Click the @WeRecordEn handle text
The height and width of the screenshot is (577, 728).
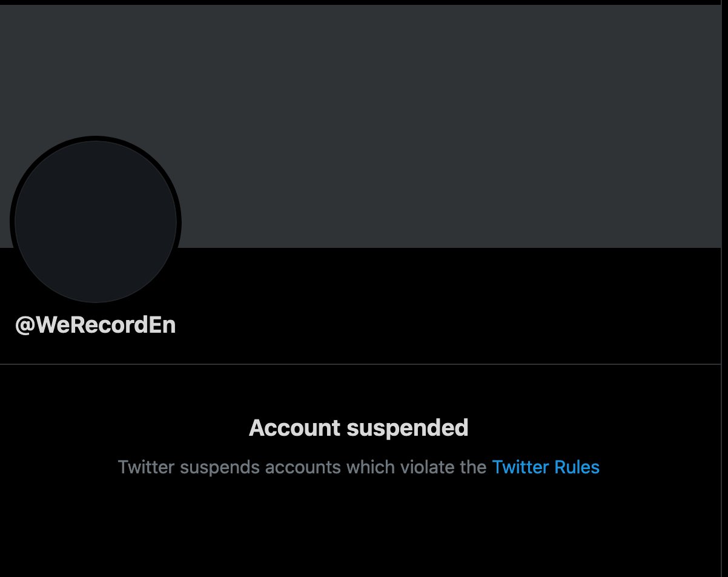(96, 325)
